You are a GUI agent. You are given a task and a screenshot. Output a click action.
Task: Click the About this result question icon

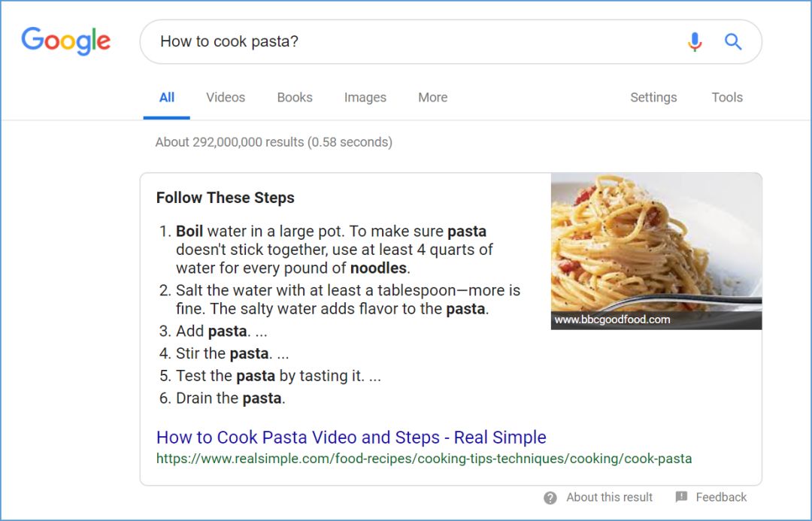[550, 498]
